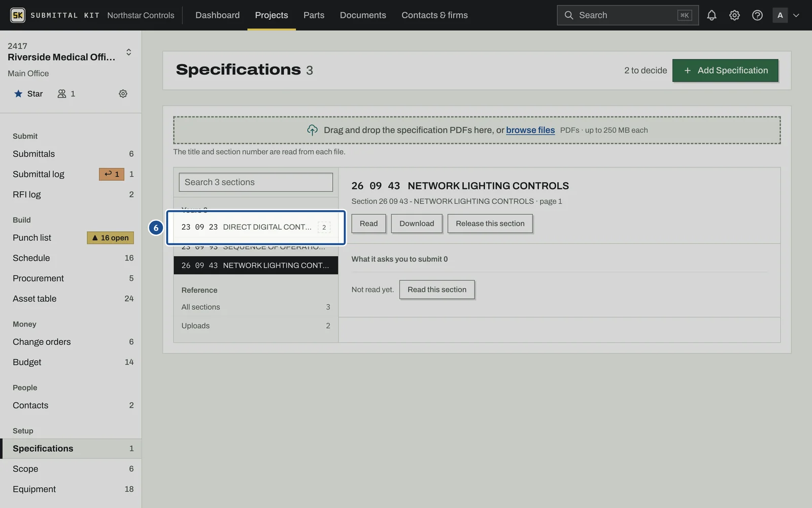Open Change orders in sidebar

click(x=71, y=342)
